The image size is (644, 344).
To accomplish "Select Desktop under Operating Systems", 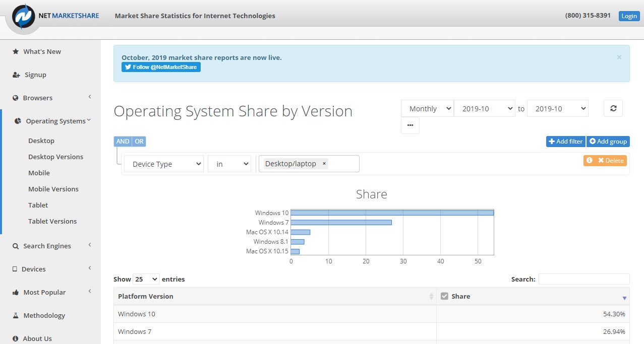I will click(x=41, y=141).
